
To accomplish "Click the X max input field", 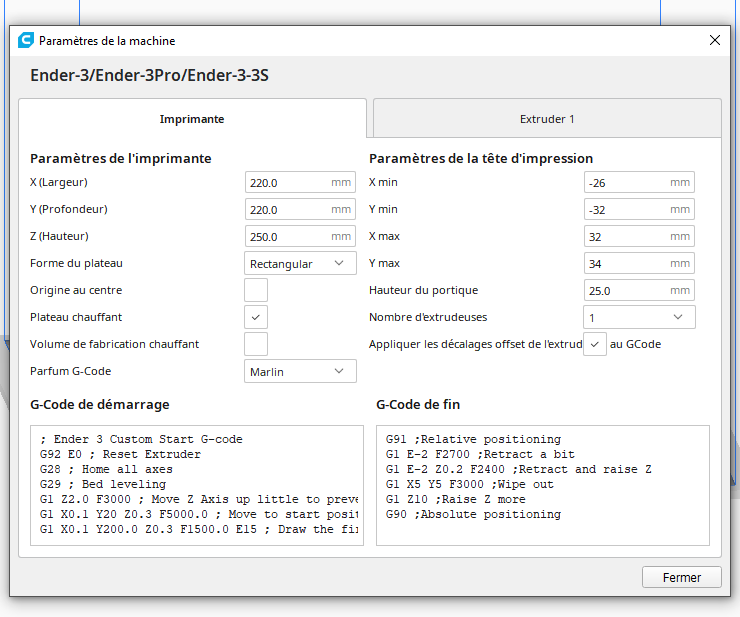I will [639, 236].
